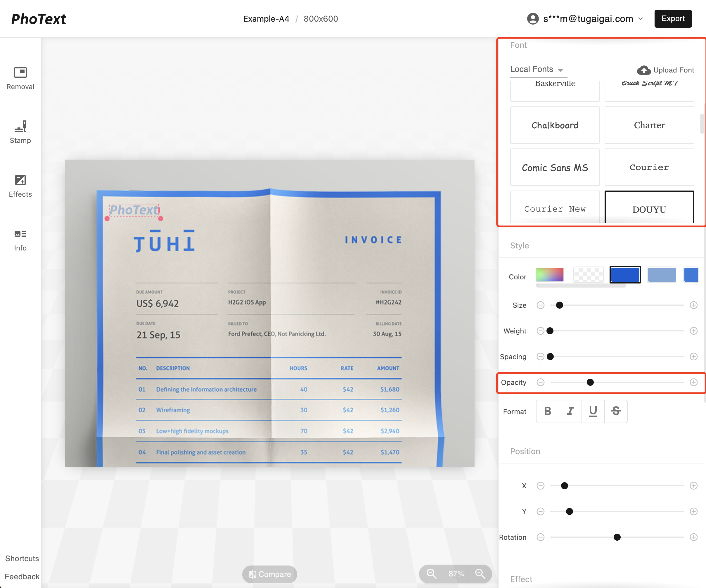Open Shortcuts from the sidebar
This screenshot has height=588, width=706.
coord(22,558)
